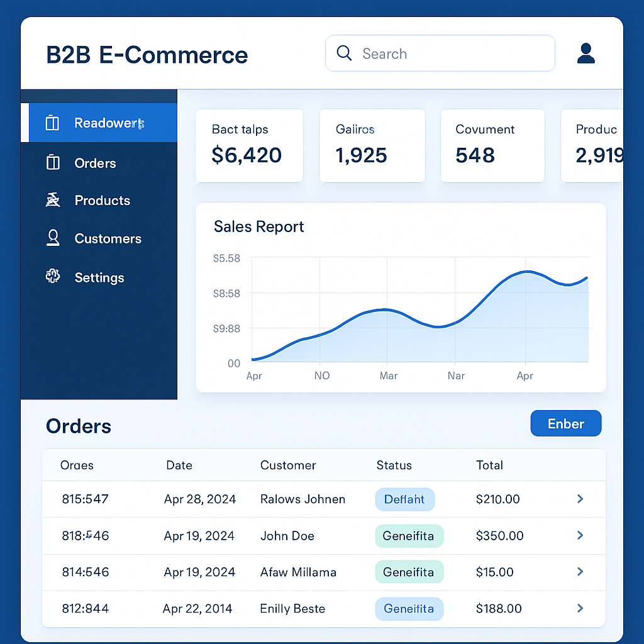Click the Settings gear icon
The height and width of the screenshot is (644, 644).
point(53,276)
